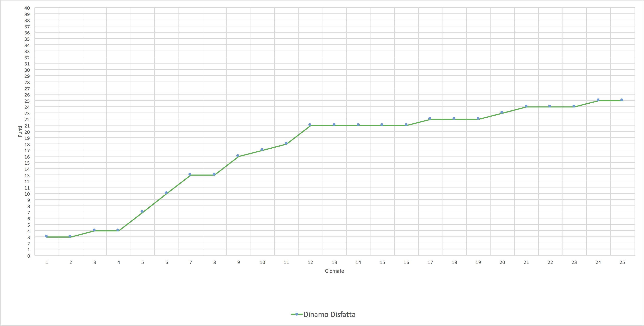This screenshot has width=644, height=326.
Task: Click x-axis label 20
Action: (502, 262)
